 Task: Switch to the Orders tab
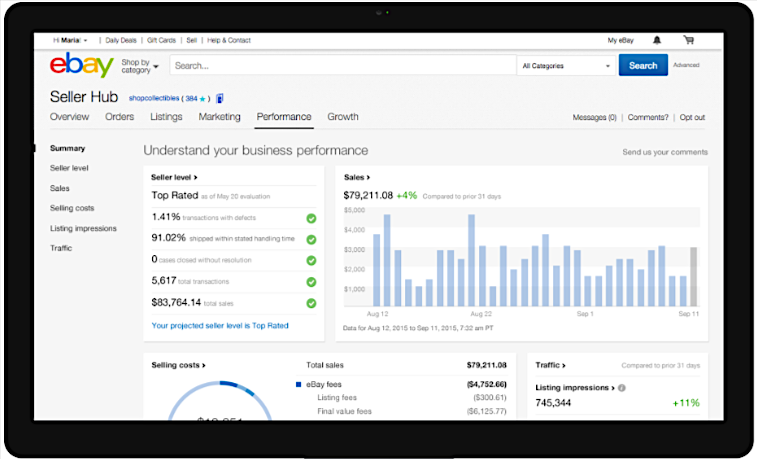(119, 117)
